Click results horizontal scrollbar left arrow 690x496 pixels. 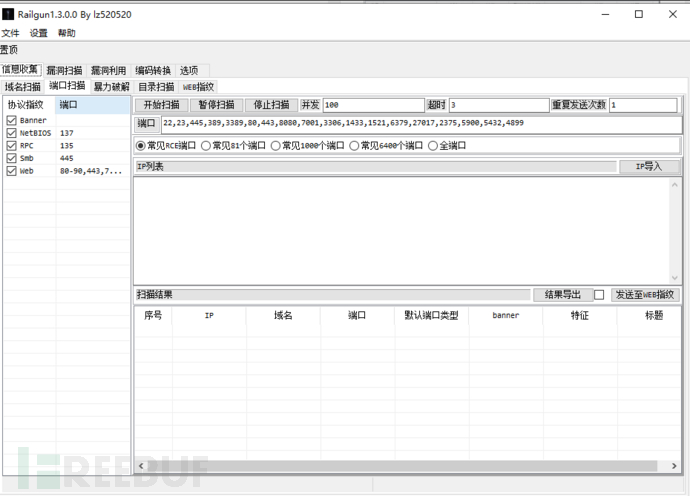141,466
